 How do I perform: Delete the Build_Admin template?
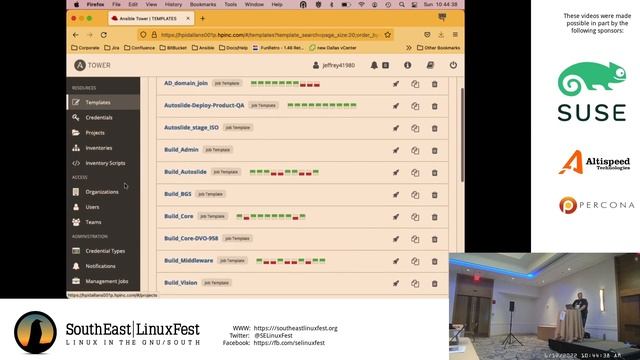coord(435,151)
